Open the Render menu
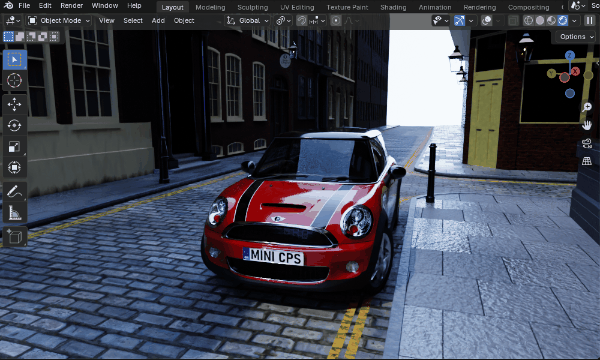The height and width of the screenshot is (360, 600). pos(72,6)
